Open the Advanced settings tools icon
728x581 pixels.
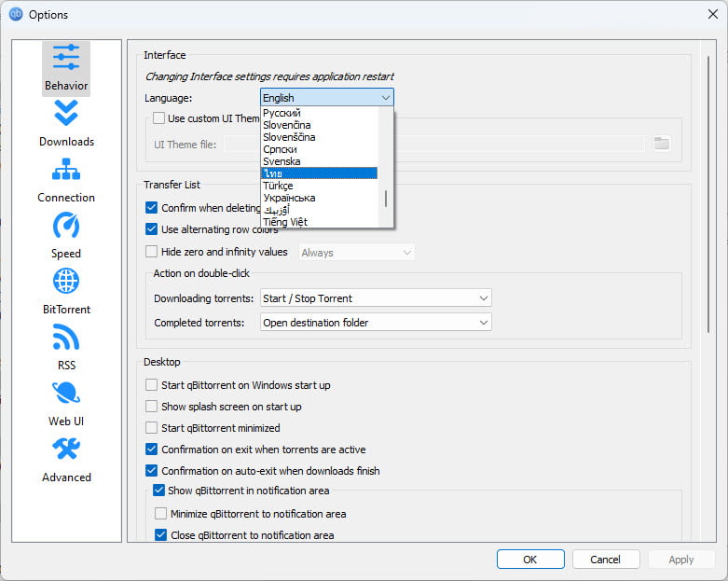pyautogui.click(x=66, y=449)
